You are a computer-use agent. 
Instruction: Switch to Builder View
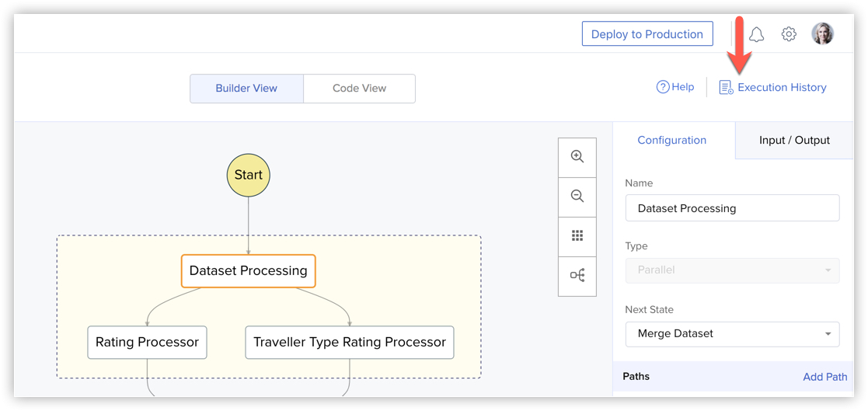246,89
